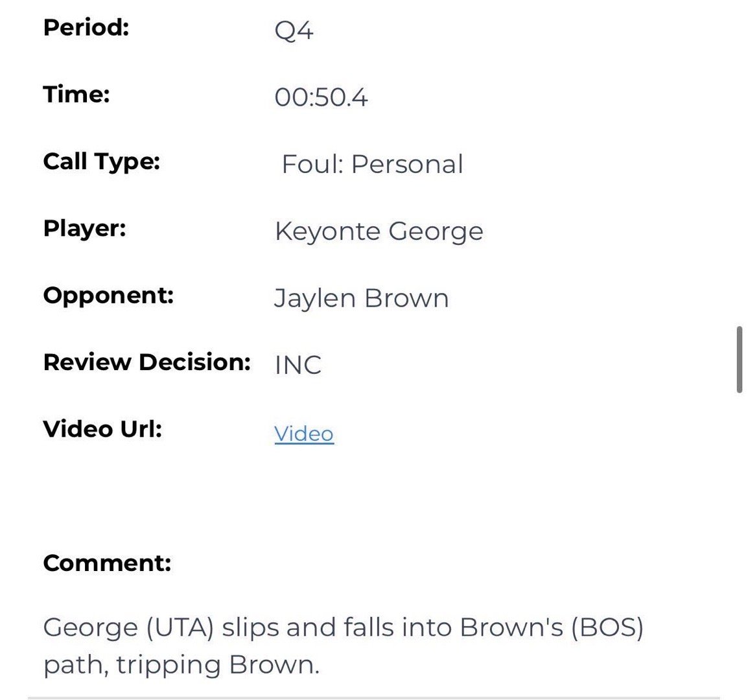Select the INC review decision value
The width and height of the screenshot is (748, 700).
(x=298, y=366)
